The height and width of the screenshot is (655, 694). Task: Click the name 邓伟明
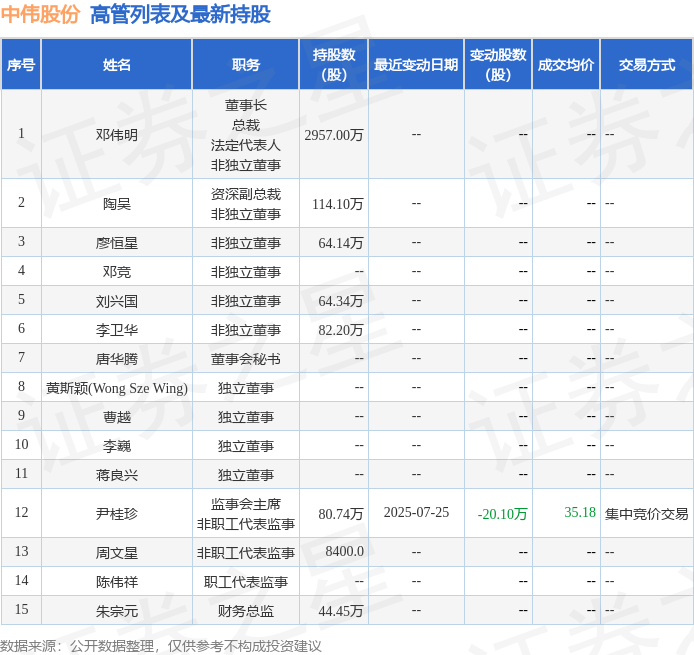coord(117,135)
